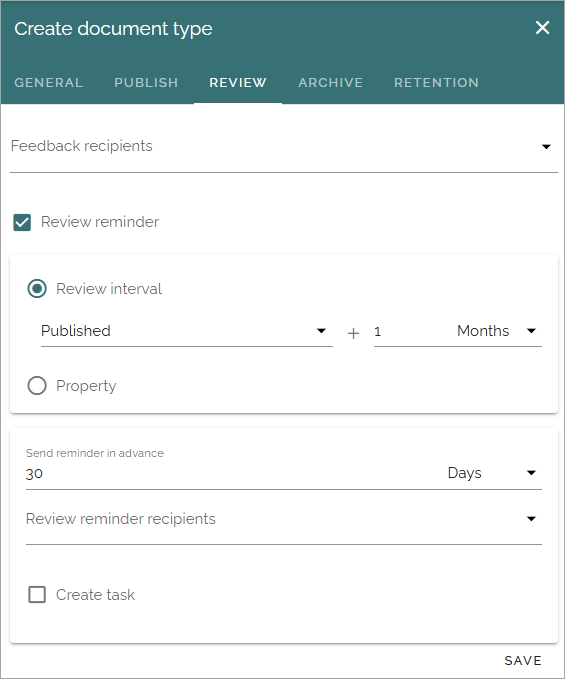Image resolution: width=565 pixels, height=679 pixels.
Task: Expand Review reminder recipients dropdown
Action: [x=284, y=519]
